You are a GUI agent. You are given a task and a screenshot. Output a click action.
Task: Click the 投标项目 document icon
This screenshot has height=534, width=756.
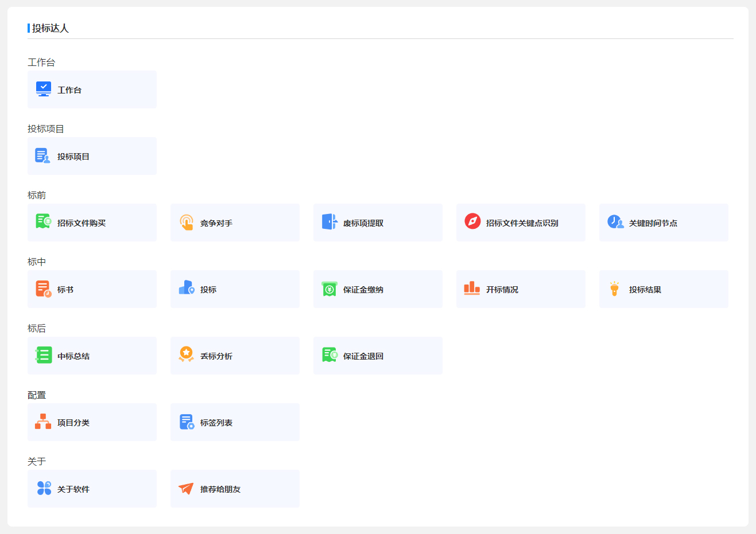(x=42, y=155)
